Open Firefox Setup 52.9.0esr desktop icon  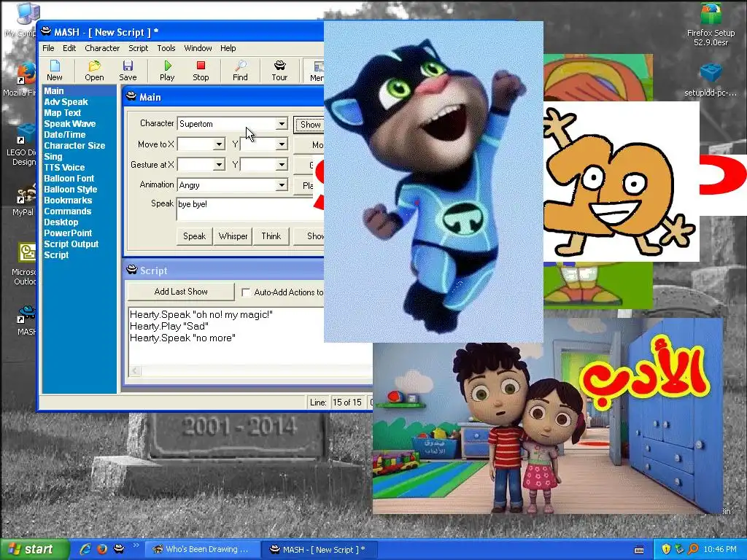711,25
